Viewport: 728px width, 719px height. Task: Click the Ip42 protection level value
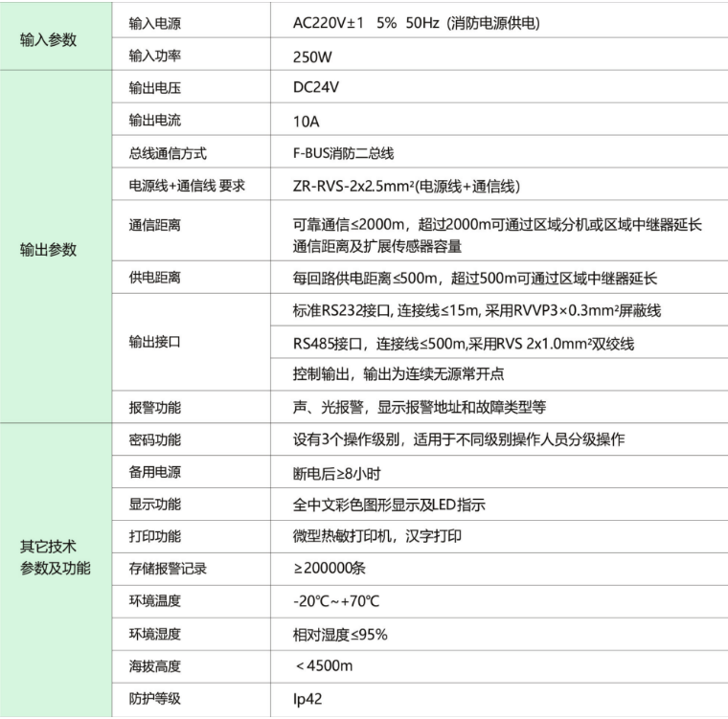click(307, 699)
